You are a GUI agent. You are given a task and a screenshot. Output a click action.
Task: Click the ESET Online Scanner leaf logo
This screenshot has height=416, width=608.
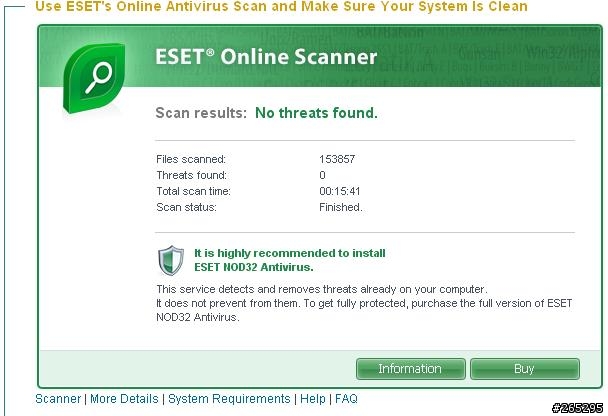[94, 78]
